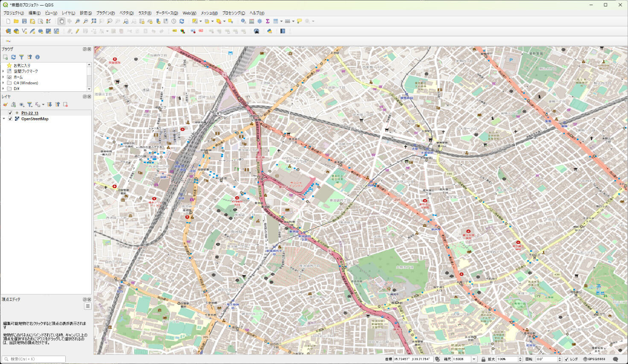Expand the D:¥ browser node
Viewport: 628px width, 364px height.
(3, 89)
